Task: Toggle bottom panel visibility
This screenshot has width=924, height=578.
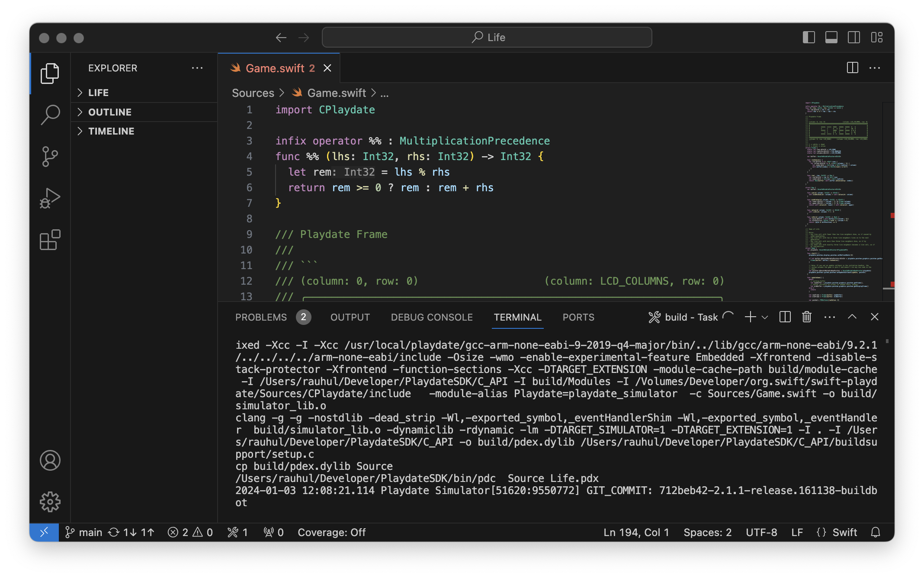Action: tap(831, 38)
